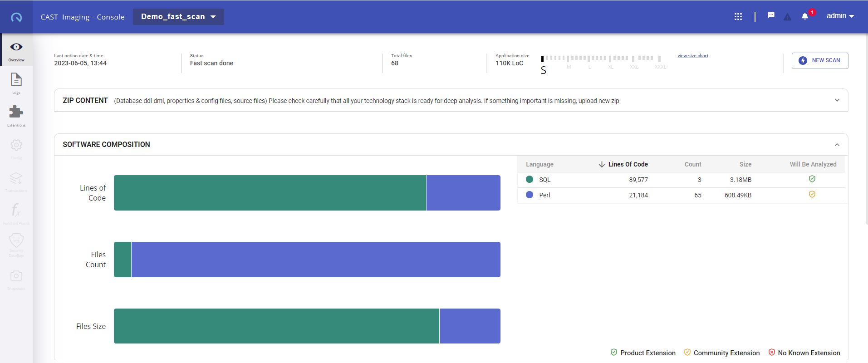Click the green SQL Files Size bar
This screenshot has height=363, width=868.
point(276,326)
